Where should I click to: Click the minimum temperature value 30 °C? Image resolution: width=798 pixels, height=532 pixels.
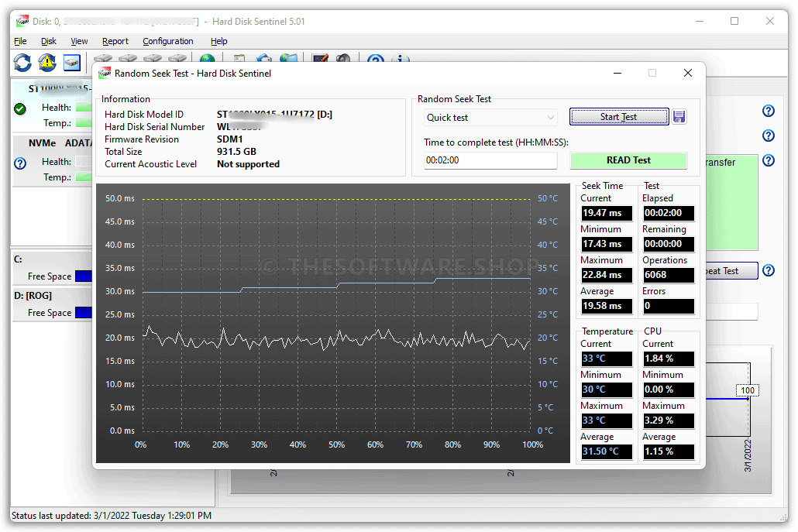[607, 390]
